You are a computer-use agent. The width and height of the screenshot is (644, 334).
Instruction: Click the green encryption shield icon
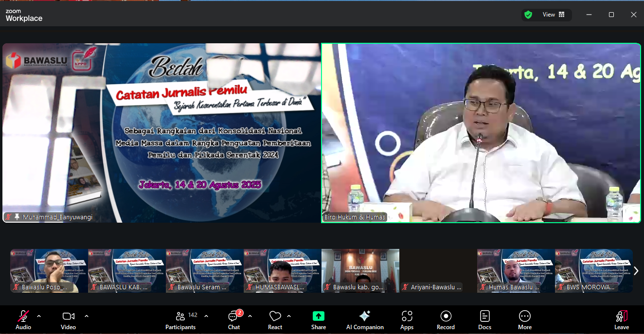point(528,15)
